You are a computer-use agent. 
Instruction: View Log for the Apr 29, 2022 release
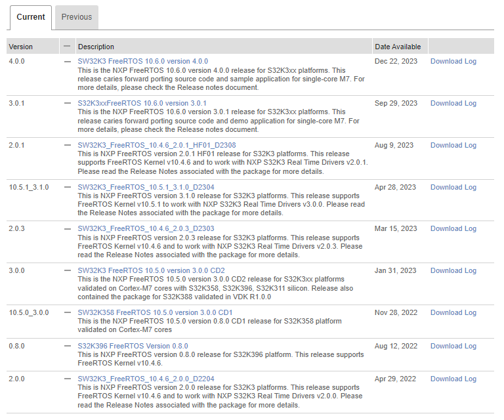[471, 379]
